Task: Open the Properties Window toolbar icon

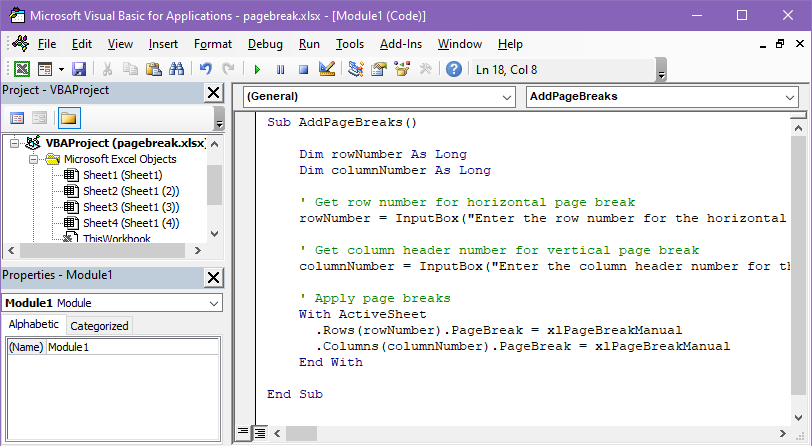Action: pos(379,69)
